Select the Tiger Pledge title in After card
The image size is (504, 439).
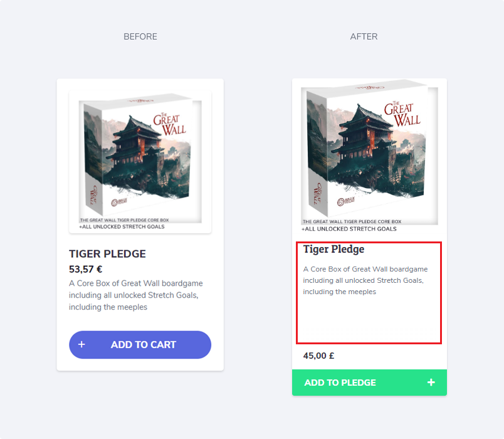[x=333, y=249]
